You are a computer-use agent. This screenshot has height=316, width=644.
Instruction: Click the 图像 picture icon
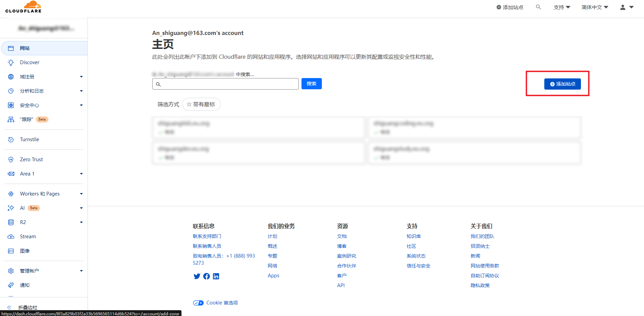(x=11, y=251)
